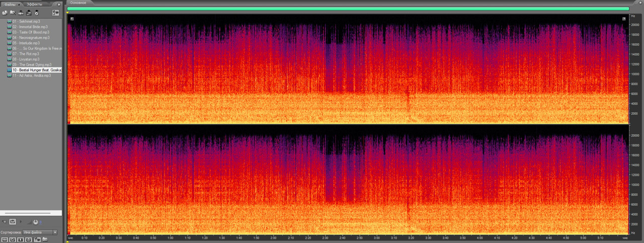Click the yellow start marker above the spectrogram

[67, 13]
